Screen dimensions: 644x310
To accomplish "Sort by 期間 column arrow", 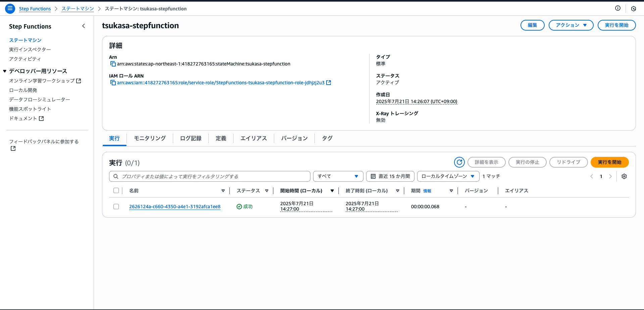I will coord(451,191).
